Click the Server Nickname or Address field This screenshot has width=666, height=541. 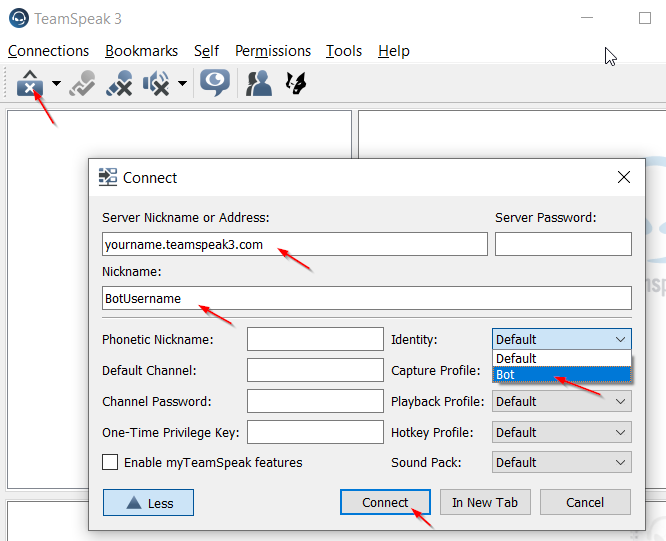click(295, 244)
